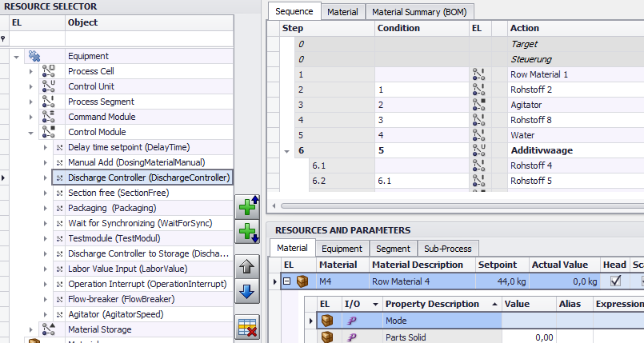Click EL icon of Additivwaage step
The image size is (644, 343).
[x=478, y=150]
